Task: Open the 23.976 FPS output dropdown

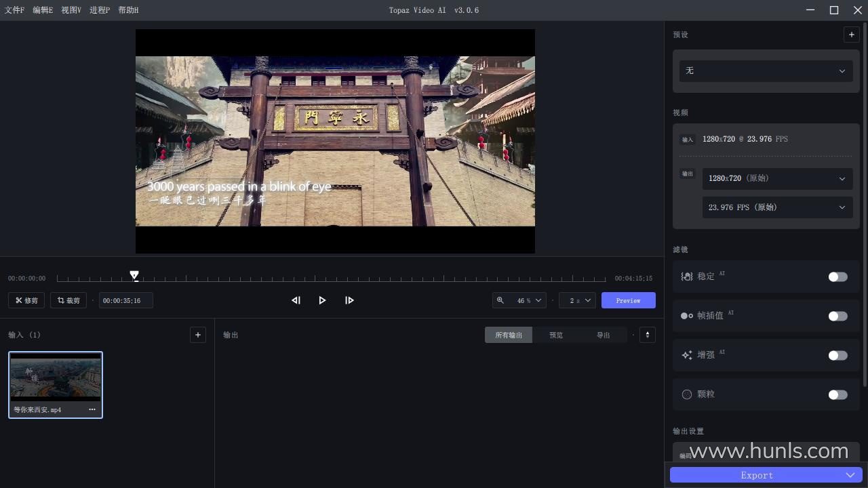Action: coord(776,207)
